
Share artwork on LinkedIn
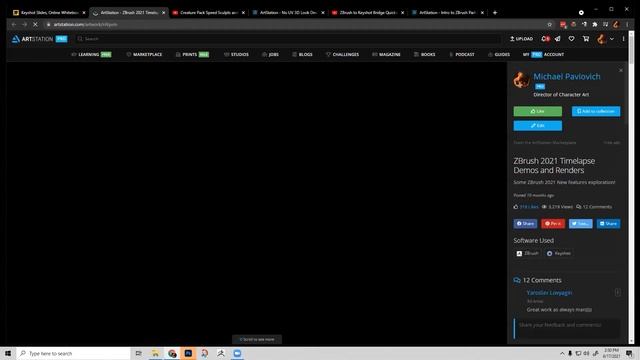click(608, 223)
